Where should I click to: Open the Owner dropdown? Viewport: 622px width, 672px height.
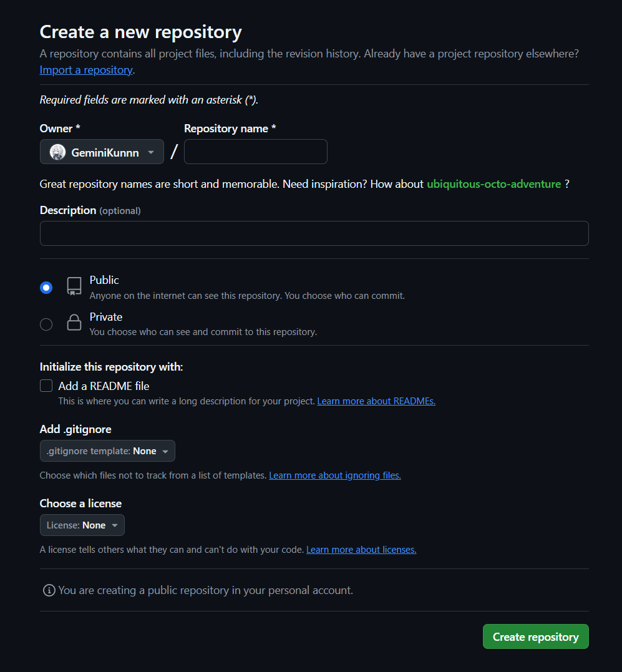click(102, 152)
